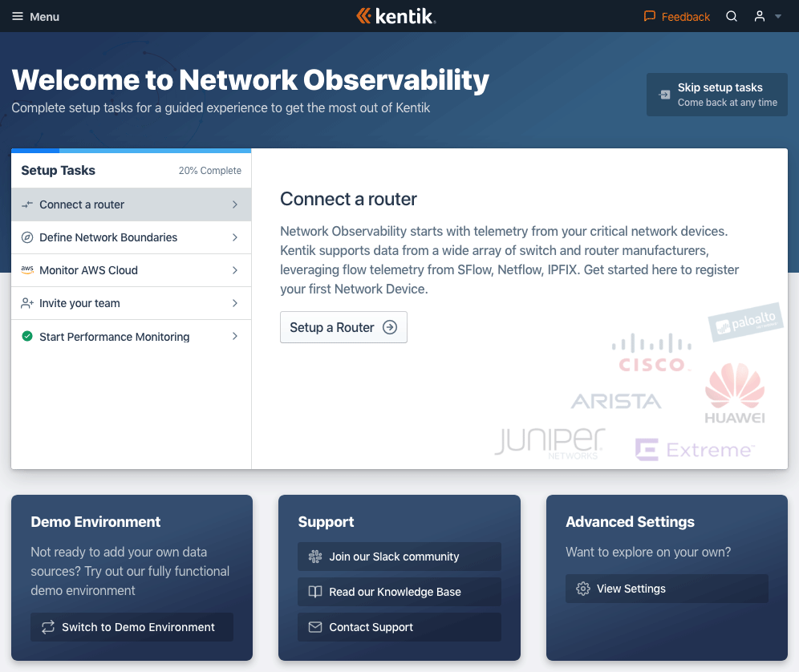Open the search magnifier icon

point(732,16)
